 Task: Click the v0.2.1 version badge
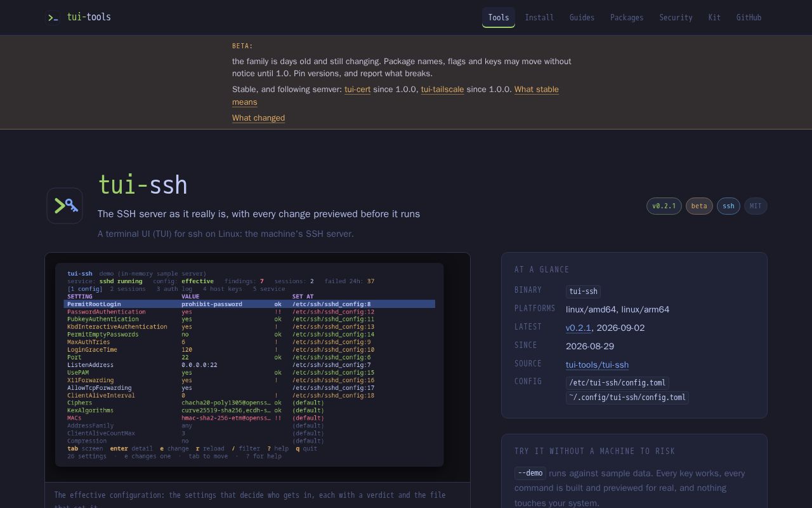click(664, 206)
